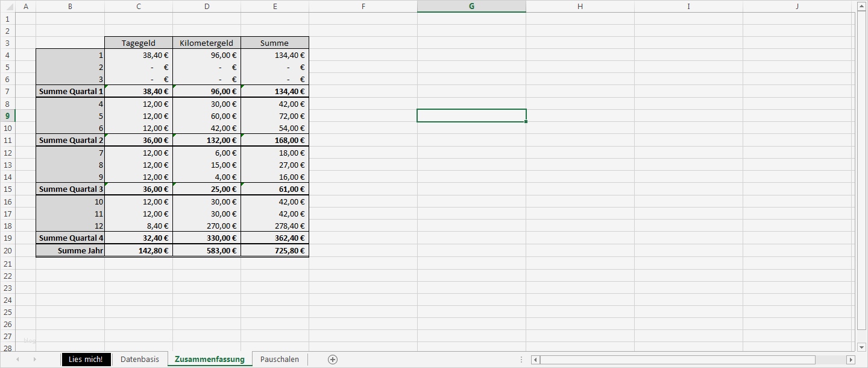The image size is (868, 368).
Task: Click vertical scrollbar up arrow
Action: coord(861,6)
